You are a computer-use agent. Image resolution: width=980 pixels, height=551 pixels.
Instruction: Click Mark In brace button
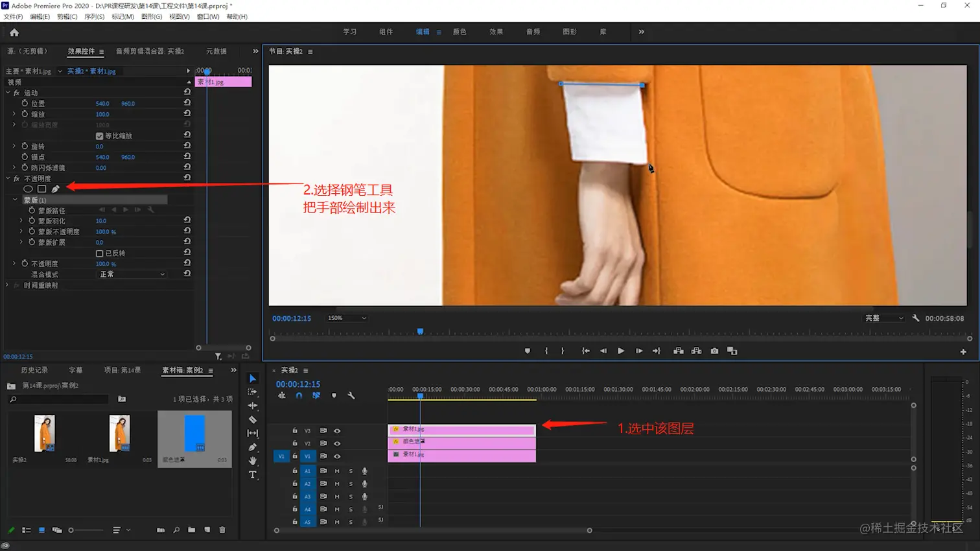546,351
